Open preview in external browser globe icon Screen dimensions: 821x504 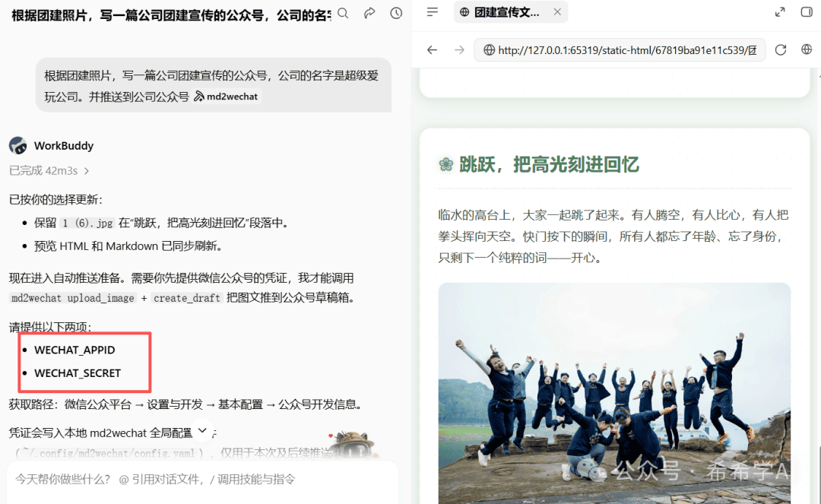(x=807, y=49)
